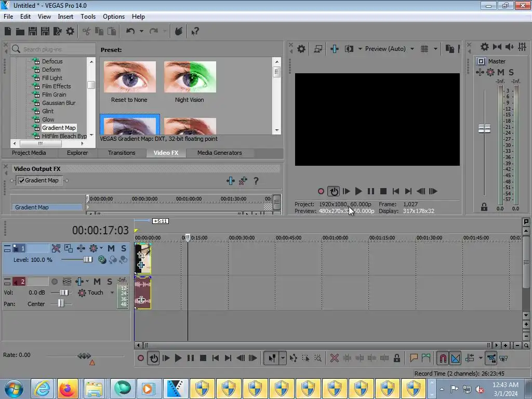Viewport: 532px width, 399px height.
Task: Open the Preview (Auto) quality dropdown
Action: [x=412, y=49]
